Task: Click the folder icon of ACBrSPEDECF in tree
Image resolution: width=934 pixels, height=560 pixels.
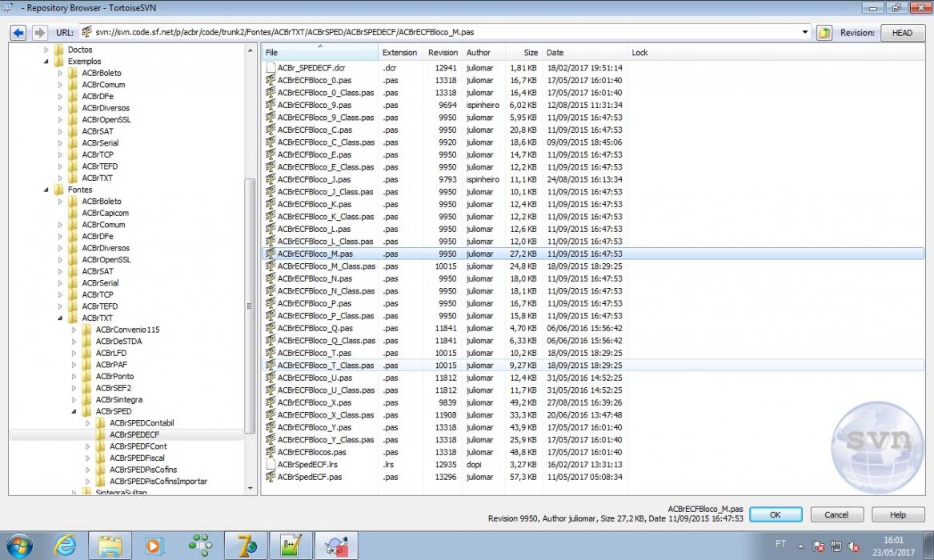Action: 100,434
